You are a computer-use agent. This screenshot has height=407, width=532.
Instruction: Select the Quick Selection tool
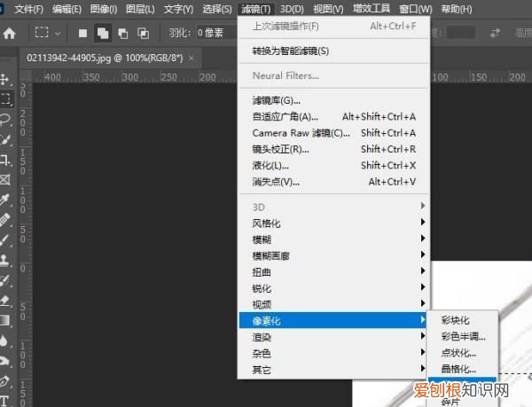pyautogui.click(x=5, y=139)
